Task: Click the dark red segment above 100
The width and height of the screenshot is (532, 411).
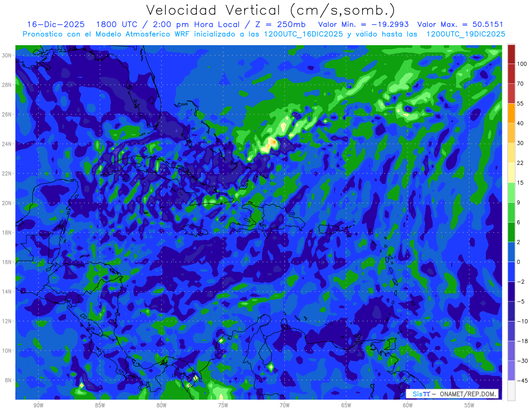Action: (511, 54)
